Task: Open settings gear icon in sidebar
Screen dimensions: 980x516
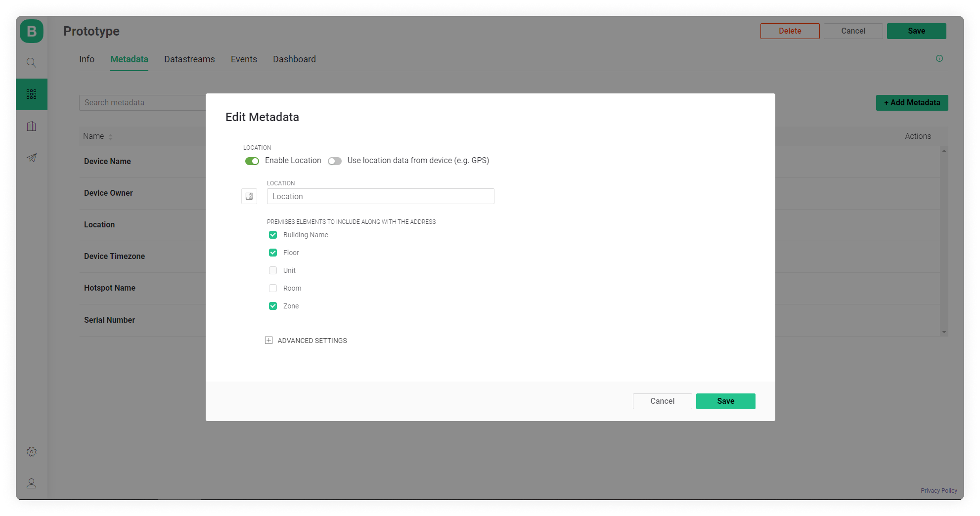Action: coord(32,452)
